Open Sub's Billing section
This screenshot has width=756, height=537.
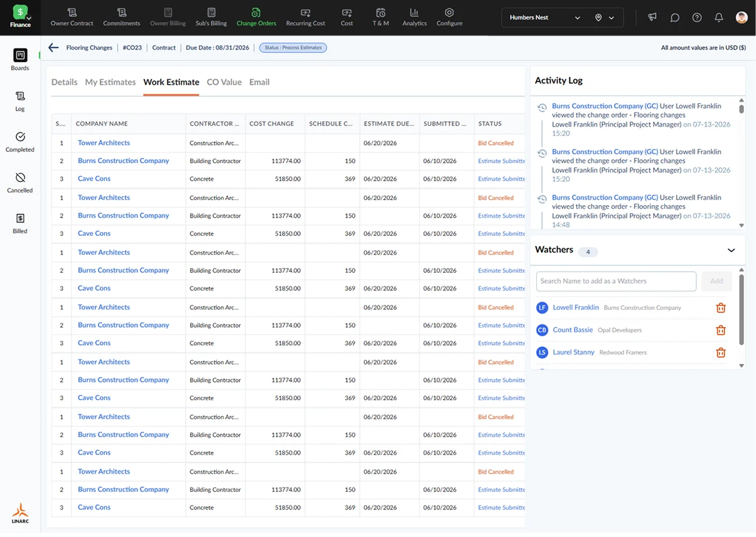coord(211,18)
